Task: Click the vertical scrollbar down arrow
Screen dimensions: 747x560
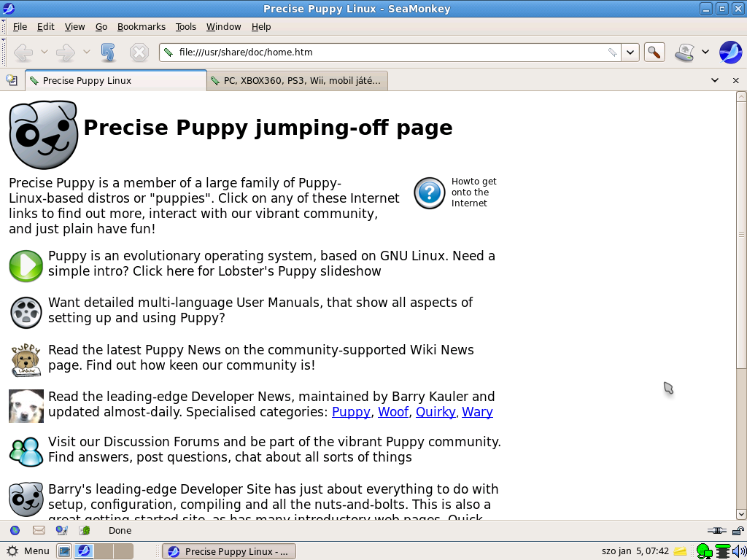Action: coord(741,514)
